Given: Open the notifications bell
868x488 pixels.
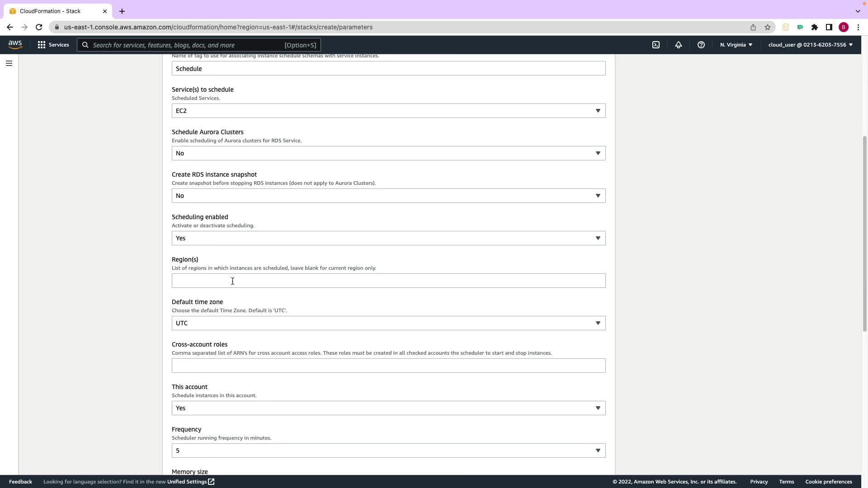Looking at the screenshot, I should pyautogui.click(x=678, y=45).
